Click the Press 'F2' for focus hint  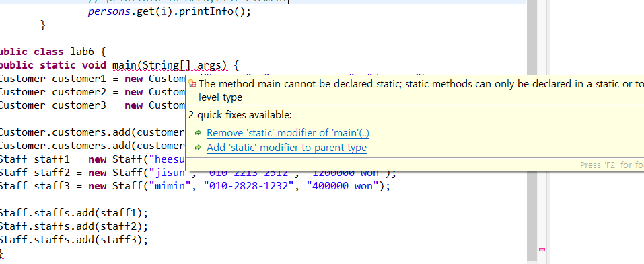point(612,165)
